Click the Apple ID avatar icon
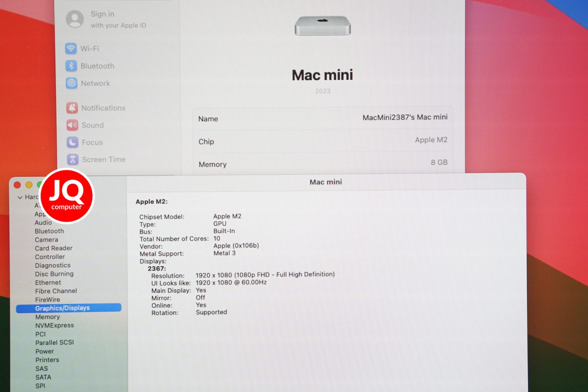Image resolution: width=588 pixels, height=392 pixels. (x=75, y=19)
